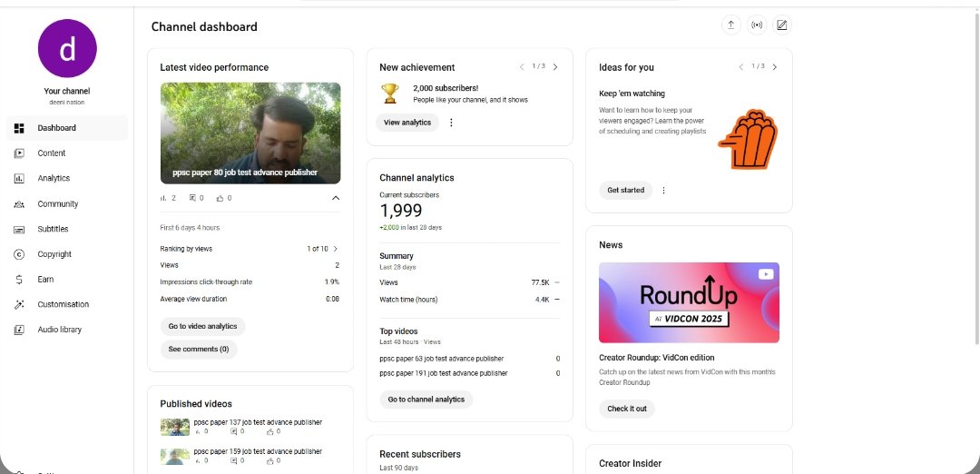The image size is (980, 474).
Task: Click the Audio library icon in sidebar
Action: (x=19, y=330)
